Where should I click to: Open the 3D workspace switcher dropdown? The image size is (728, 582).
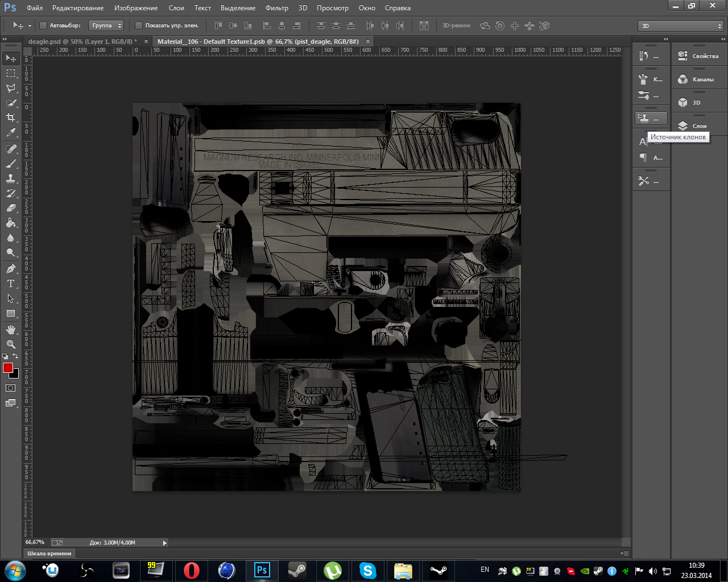pyautogui.click(x=680, y=26)
